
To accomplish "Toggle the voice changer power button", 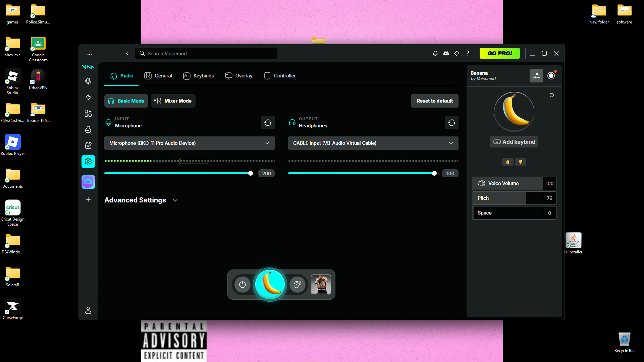I will [x=243, y=285].
